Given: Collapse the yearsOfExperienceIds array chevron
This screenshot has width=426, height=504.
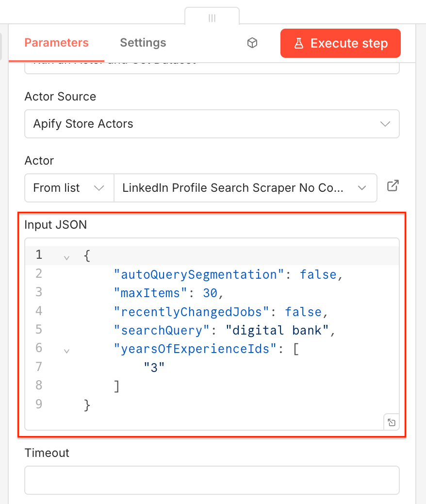Looking at the screenshot, I should pos(66,350).
